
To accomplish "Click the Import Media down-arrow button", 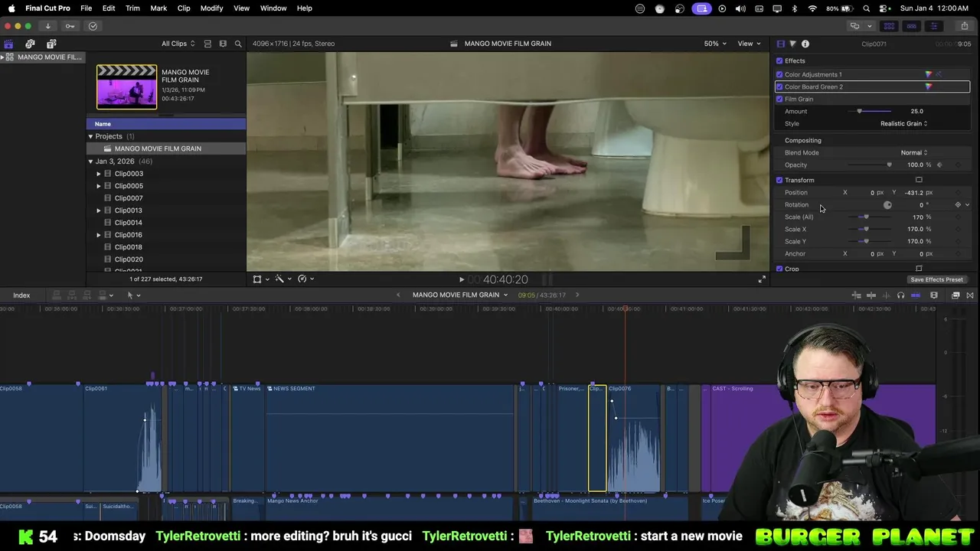I will [47, 26].
